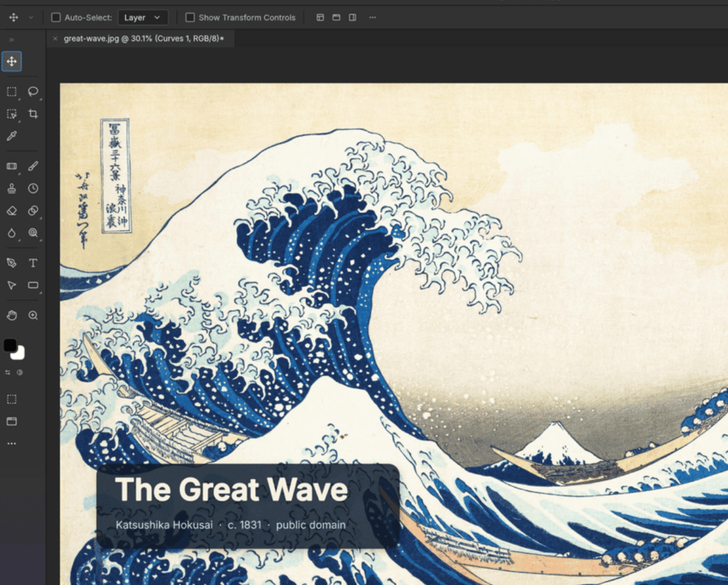Select the Rectangle shape tool
This screenshot has height=585, width=728.
[33, 285]
